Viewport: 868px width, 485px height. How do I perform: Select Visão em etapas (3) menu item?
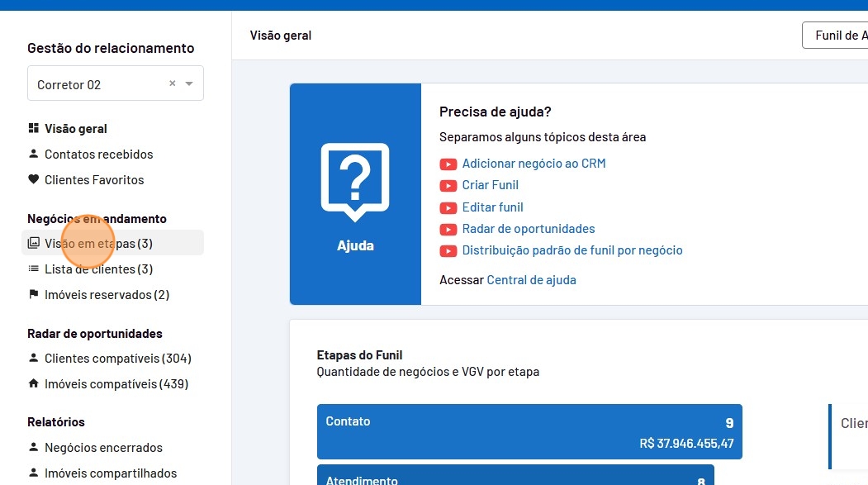click(x=98, y=244)
